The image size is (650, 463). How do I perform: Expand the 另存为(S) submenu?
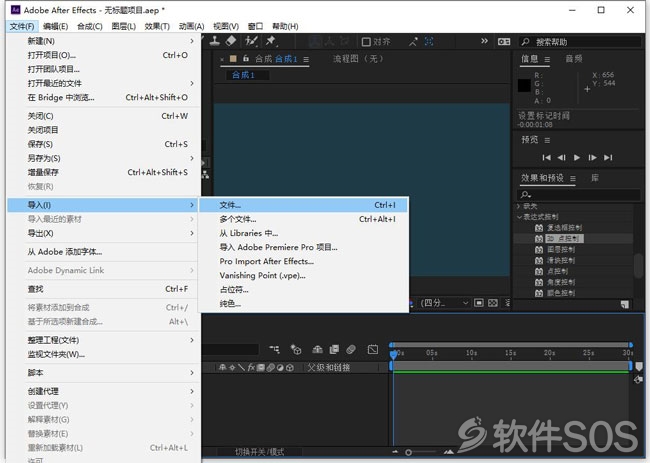(x=104, y=158)
